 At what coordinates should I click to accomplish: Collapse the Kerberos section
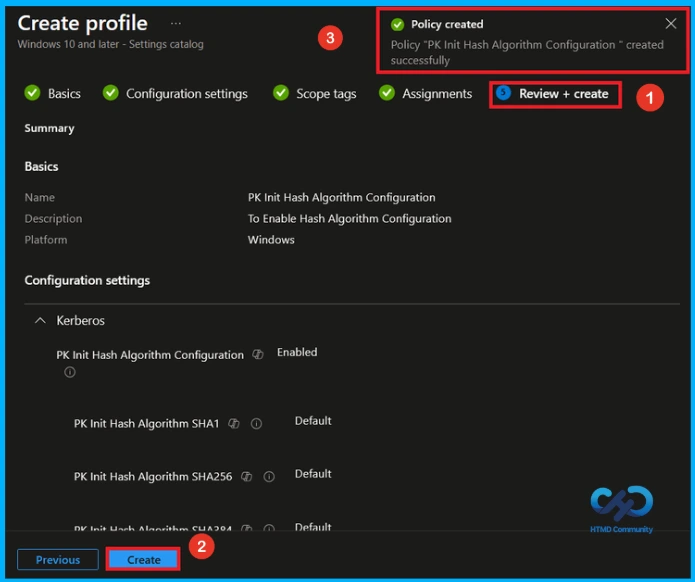click(x=40, y=320)
